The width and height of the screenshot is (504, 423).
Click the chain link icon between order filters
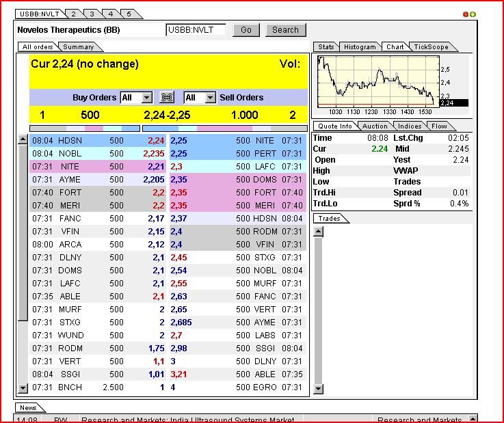pos(167,98)
